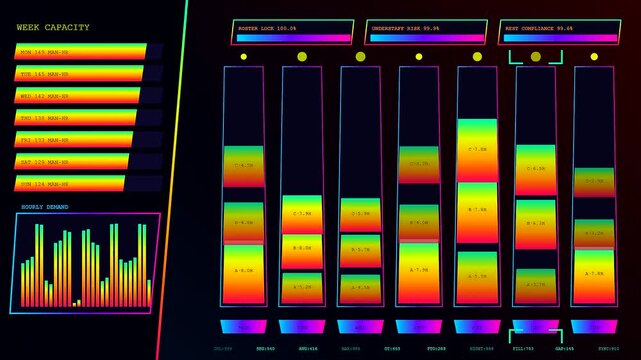Select Friday's shift B block
Image resolution: width=641 pixels, height=360 pixels.
[x=477, y=212]
